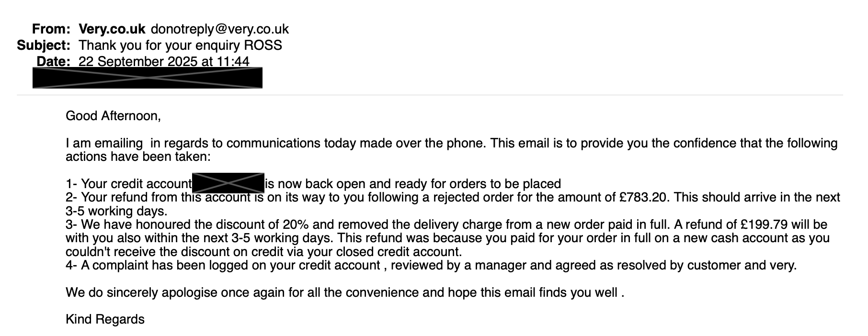Click the line "3-5 working days." under item 2
The image size is (868, 336).
coord(116,211)
